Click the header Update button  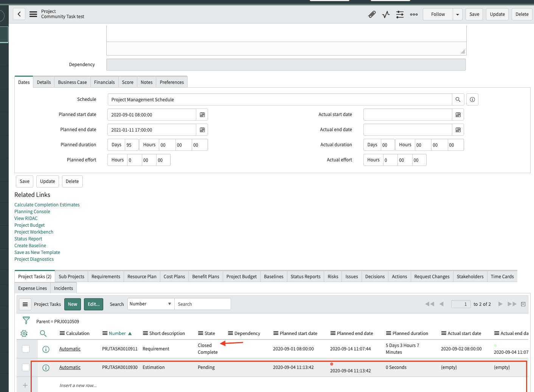tap(497, 14)
